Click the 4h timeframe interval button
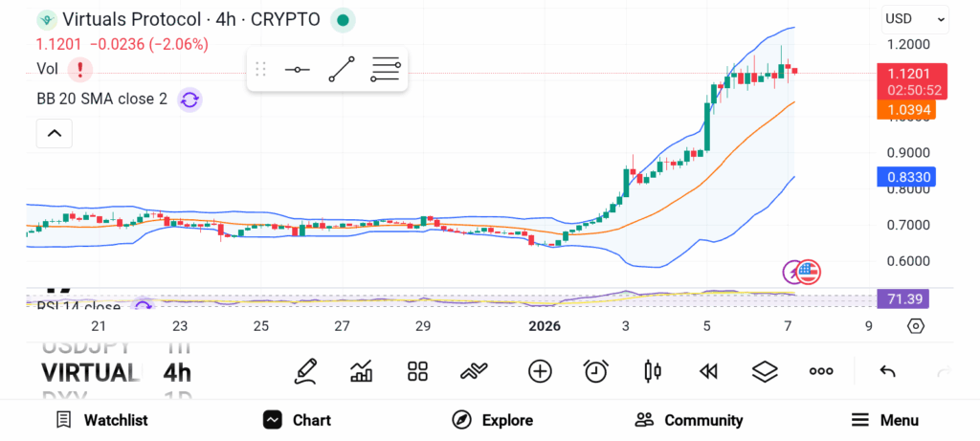 point(177,372)
